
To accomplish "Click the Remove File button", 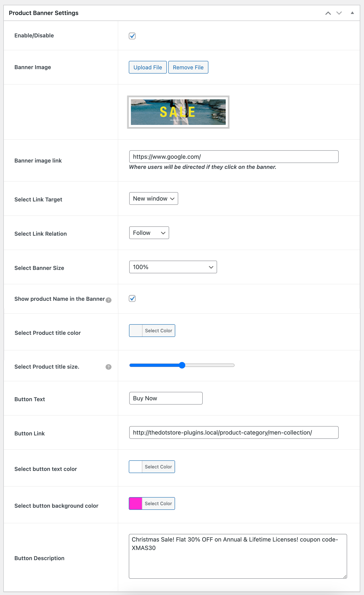I will tap(188, 67).
